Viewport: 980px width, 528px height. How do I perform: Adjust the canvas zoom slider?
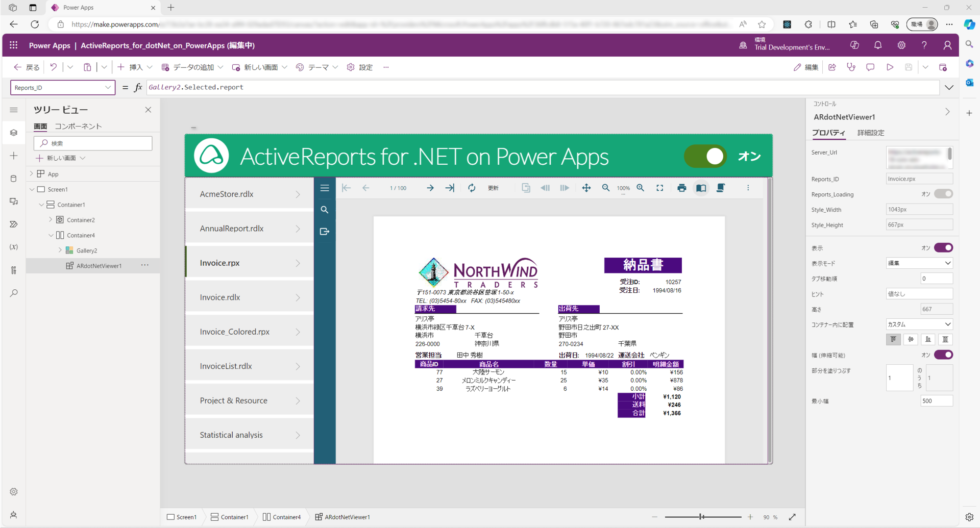702,517
